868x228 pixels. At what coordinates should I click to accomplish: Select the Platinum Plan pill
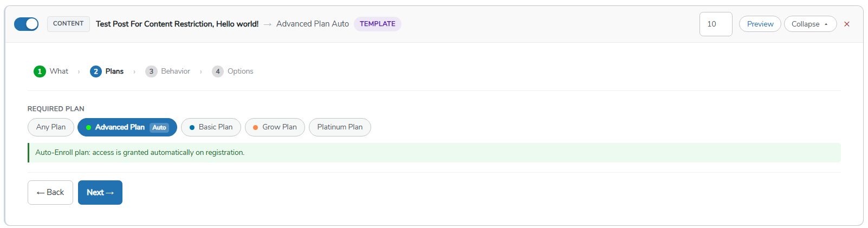340,127
